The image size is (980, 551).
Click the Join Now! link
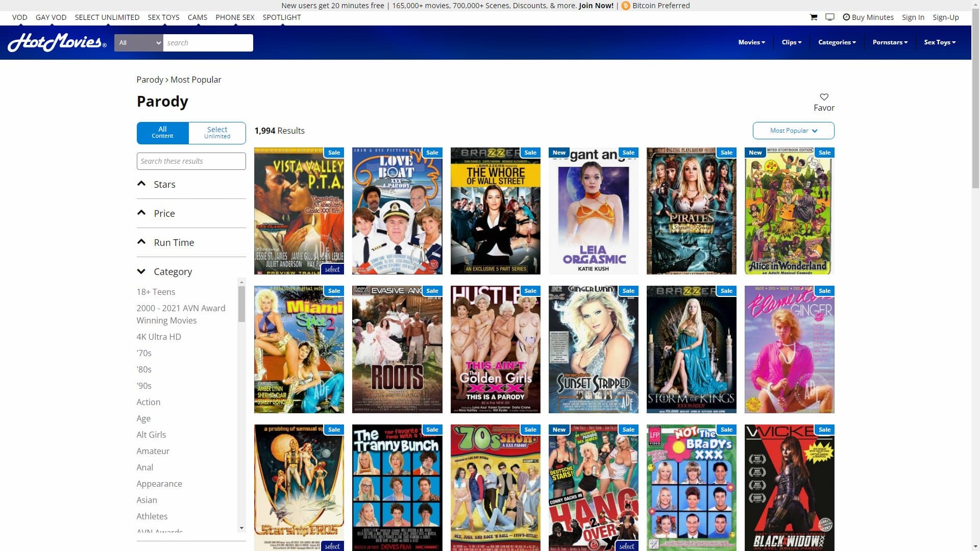point(595,6)
